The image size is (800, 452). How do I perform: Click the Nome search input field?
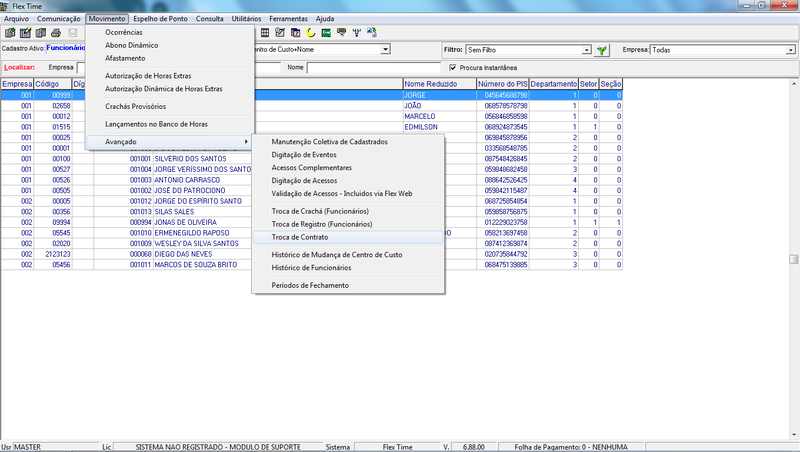(373, 68)
